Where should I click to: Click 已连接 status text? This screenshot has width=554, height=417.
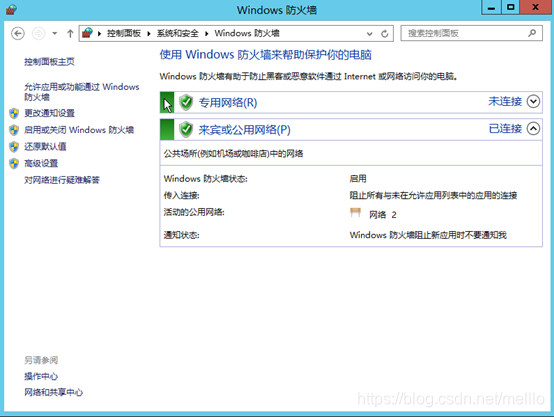tap(505, 129)
